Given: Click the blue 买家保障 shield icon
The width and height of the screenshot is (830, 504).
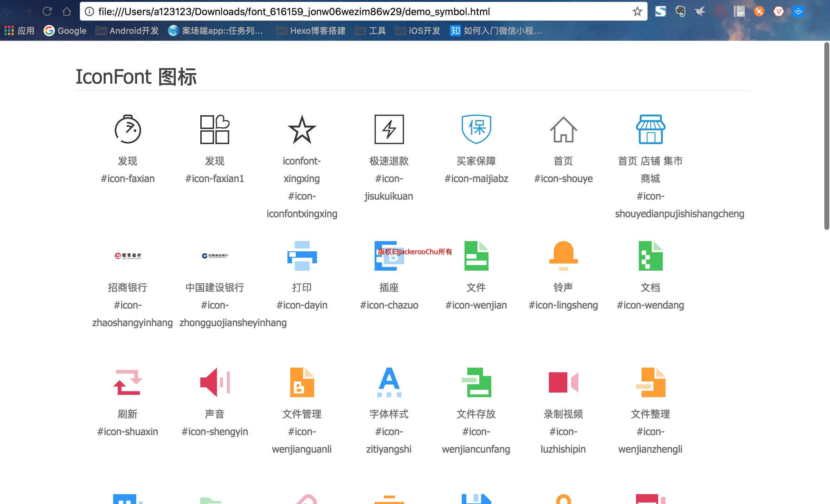Looking at the screenshot, I should coord(476,129).
